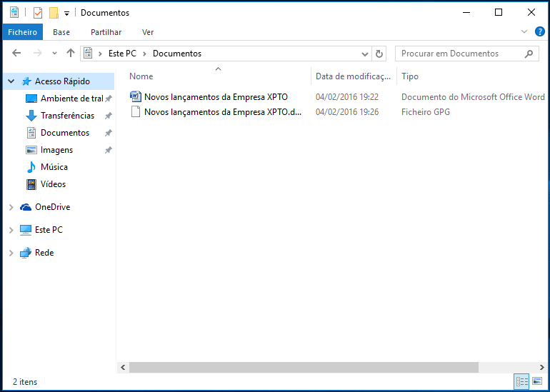Open the Ficheiro menu tab
This screenshot has height=392, width=550.
tap(22, 32)
